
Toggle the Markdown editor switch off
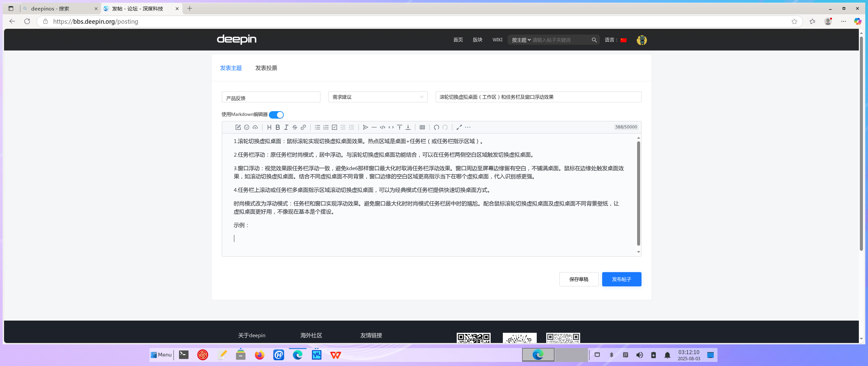276,115
